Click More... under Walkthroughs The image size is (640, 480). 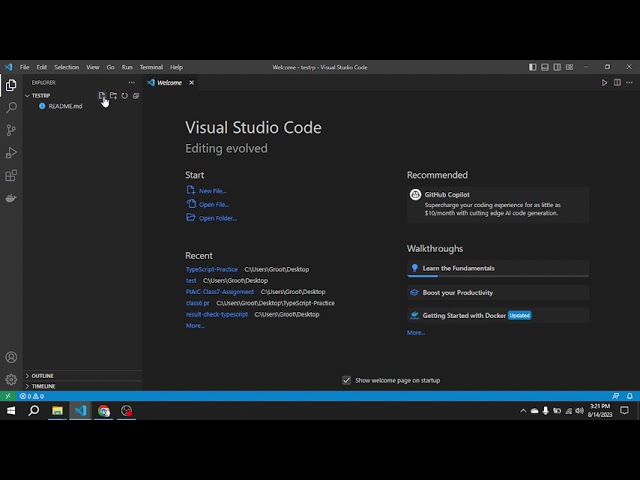[416, 333]
